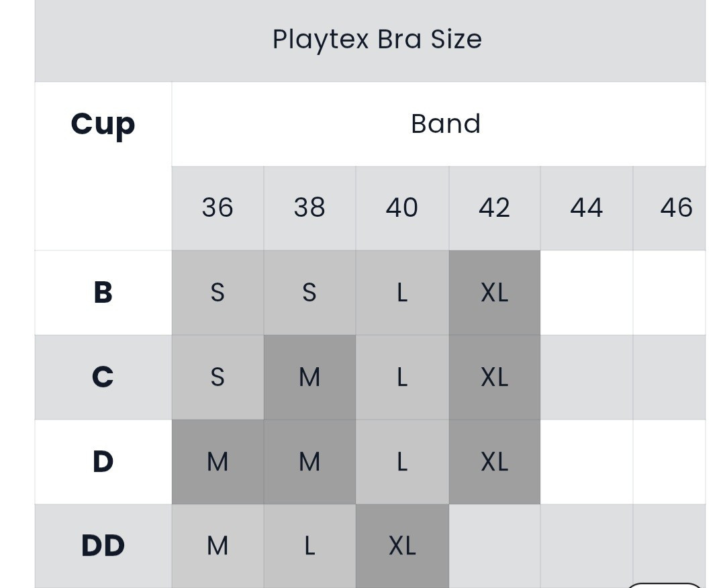This screenshot has width=725, height=588.
Task: Click the Playtex Bra Size table title
Action: [377, 40]
